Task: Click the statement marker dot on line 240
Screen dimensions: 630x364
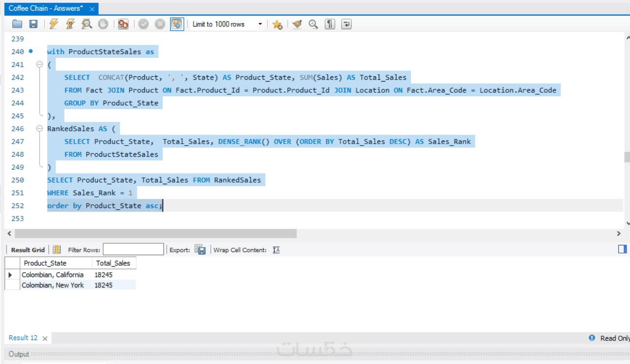Action: coord(31,51)
